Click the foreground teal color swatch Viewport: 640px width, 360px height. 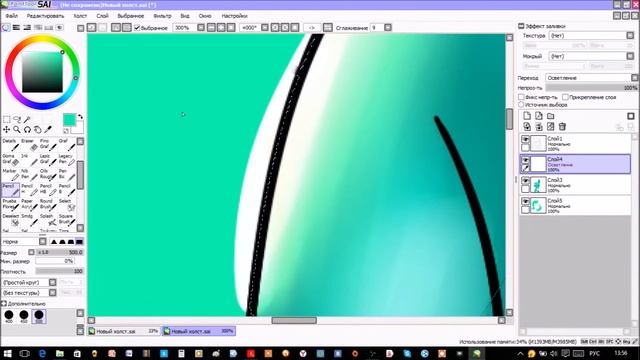69,120
